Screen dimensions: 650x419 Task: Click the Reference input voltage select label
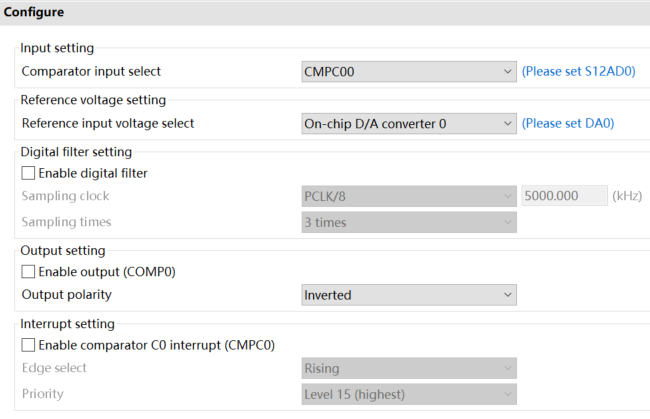108,124
